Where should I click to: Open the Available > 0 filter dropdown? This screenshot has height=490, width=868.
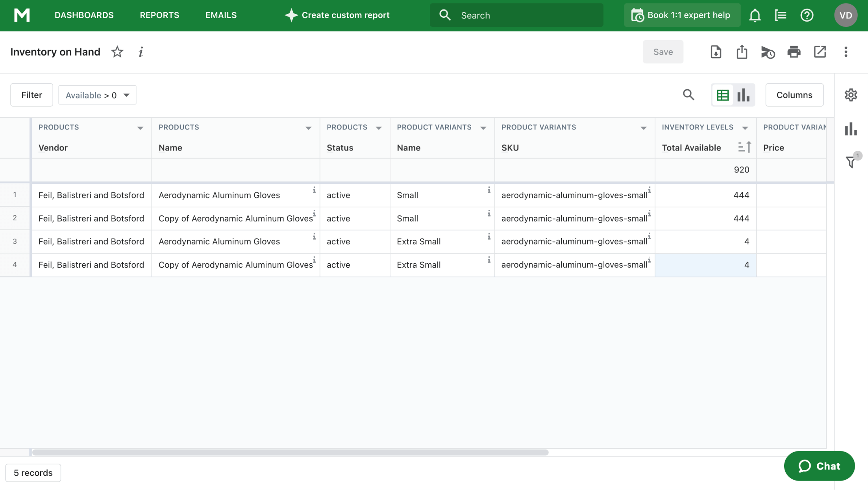[97, 95]
